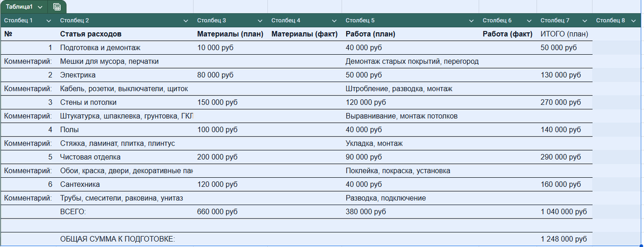Image resolution: width=644 pixels, height=247 pixels.
Task: Select 'Мешки для мусора, перчатки' comment cell
Action: (125, 61)
